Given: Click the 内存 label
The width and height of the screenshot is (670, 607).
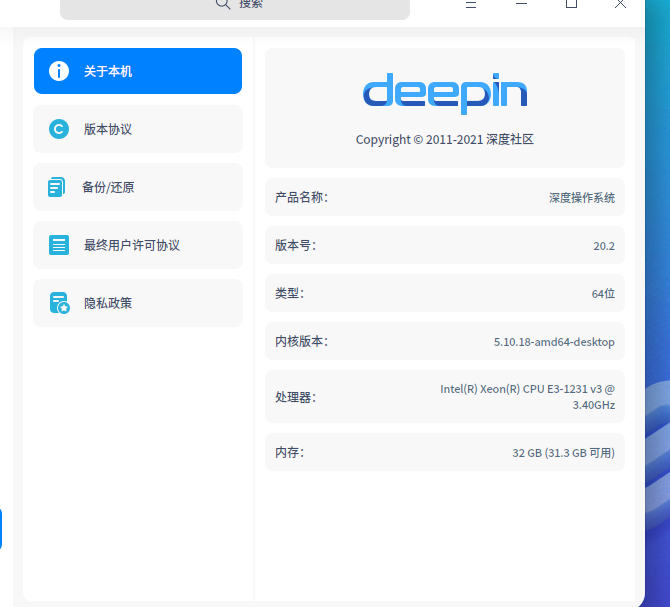Looking at the screenshot, I should 289,452.
